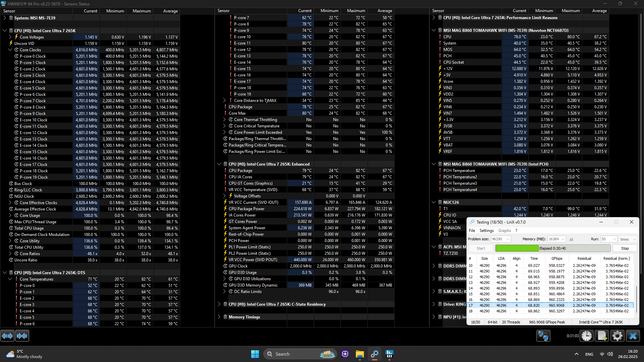644x362 pixels.
Task: Expand the Memory Timings section
Action: pos(219,317)
